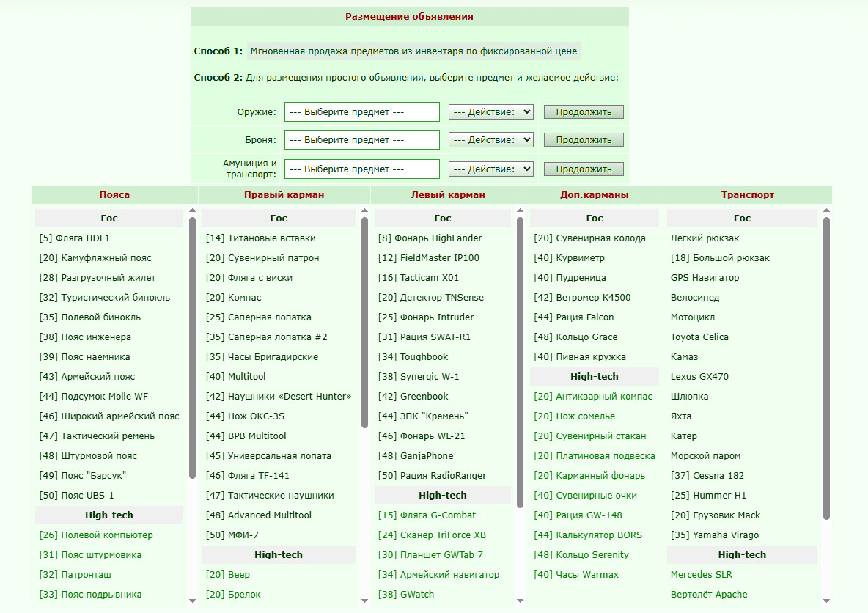
Task: Choose [20] Фляга с виски
Action: pos(249,278)
